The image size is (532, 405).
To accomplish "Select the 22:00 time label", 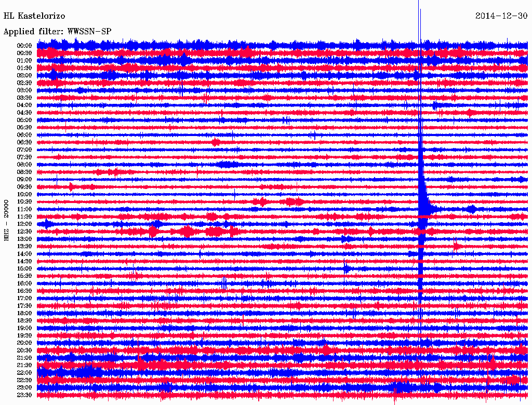I will [x=24, y=373].
